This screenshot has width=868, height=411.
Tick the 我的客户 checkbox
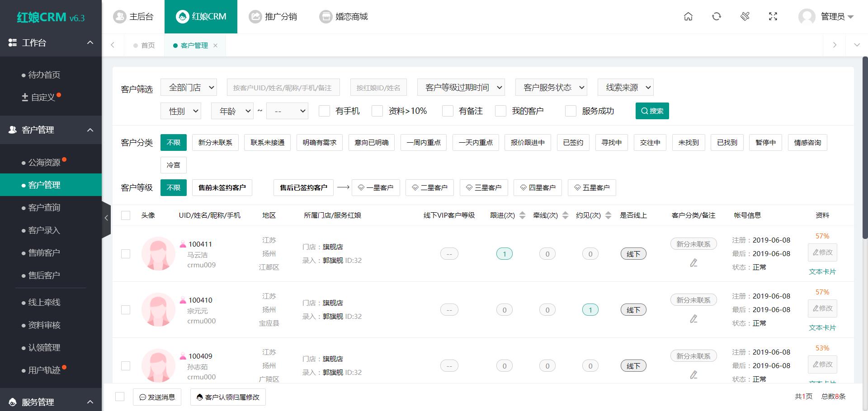point(500,111)
